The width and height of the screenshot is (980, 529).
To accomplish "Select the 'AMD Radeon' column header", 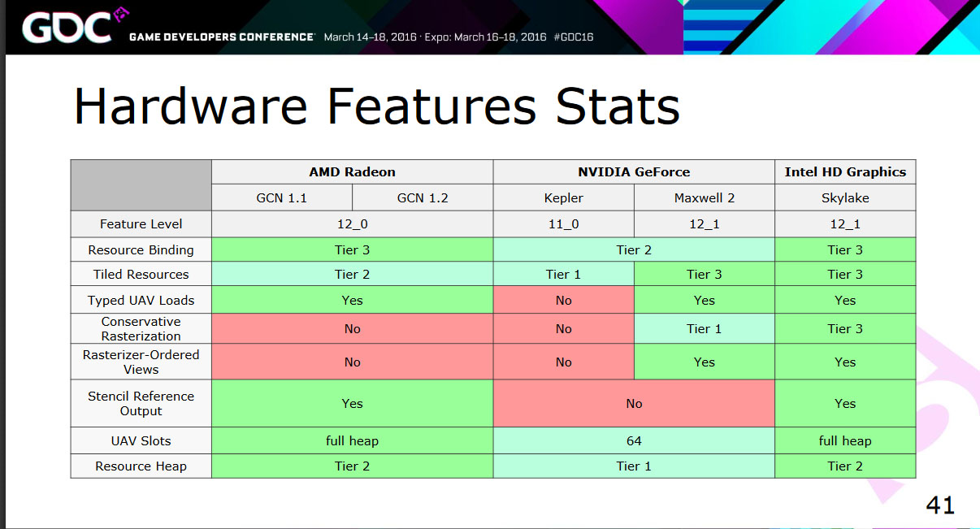I will click(x=352, y=172).
